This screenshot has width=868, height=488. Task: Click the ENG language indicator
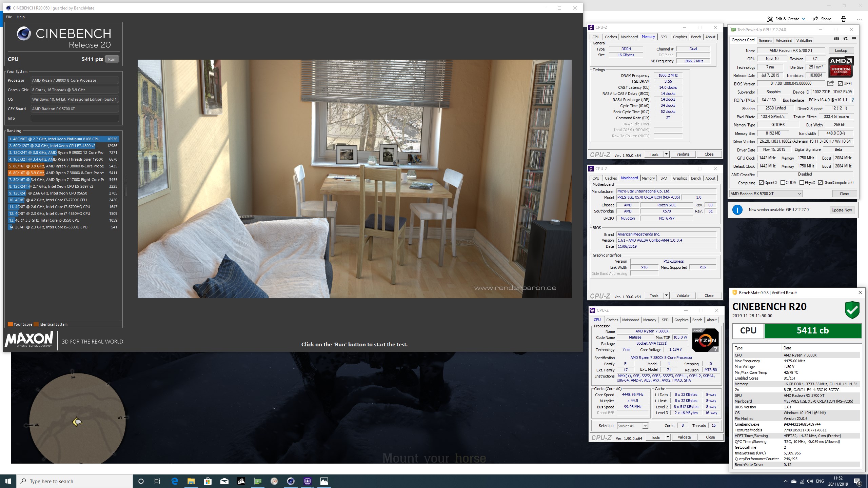pyautogui.click(x=820, y=481)
